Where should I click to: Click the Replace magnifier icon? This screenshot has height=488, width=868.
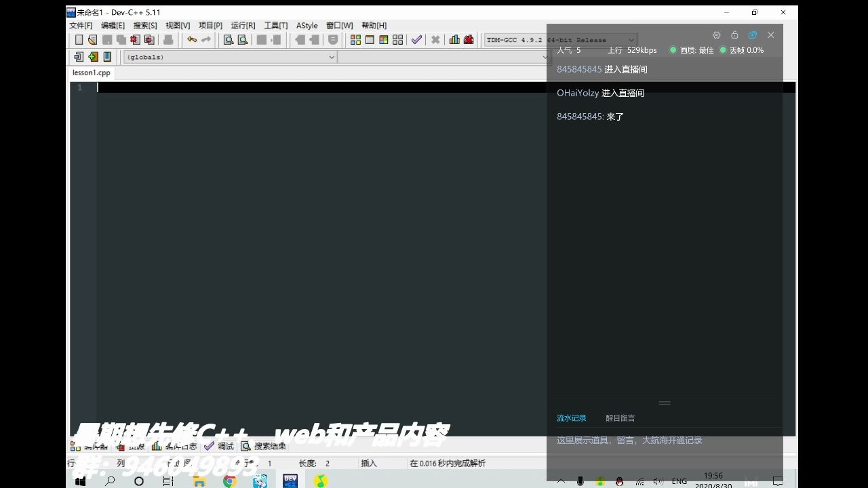(243, 40)
